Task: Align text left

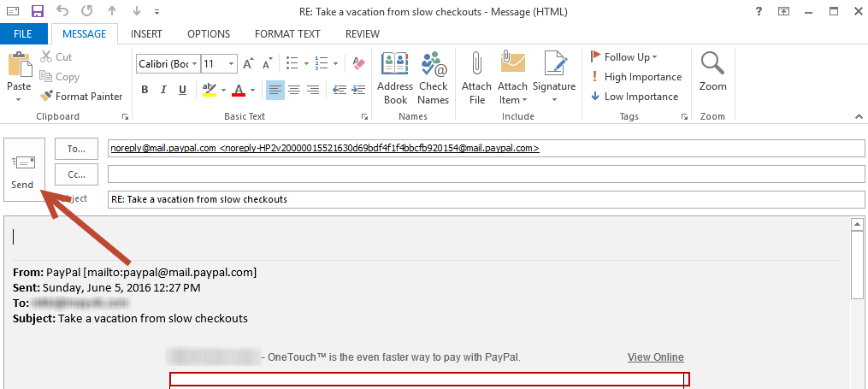Action: point(275,90)
